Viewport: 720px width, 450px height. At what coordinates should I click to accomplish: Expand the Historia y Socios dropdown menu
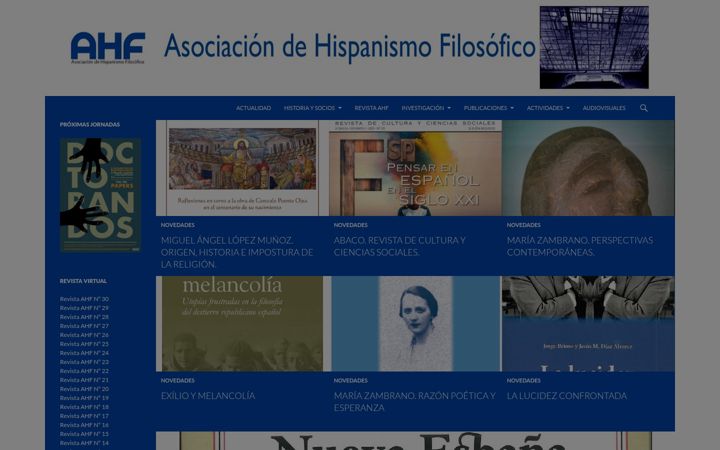click(x=313, y=108)
